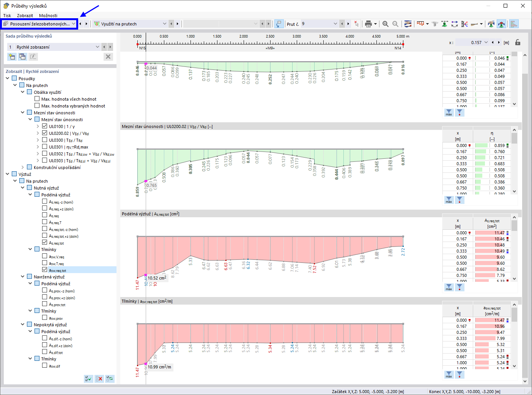Viewport: 532px width, 395px height.
Task: Collapse the Posudky tree node
Action: (x=8, y=78)
